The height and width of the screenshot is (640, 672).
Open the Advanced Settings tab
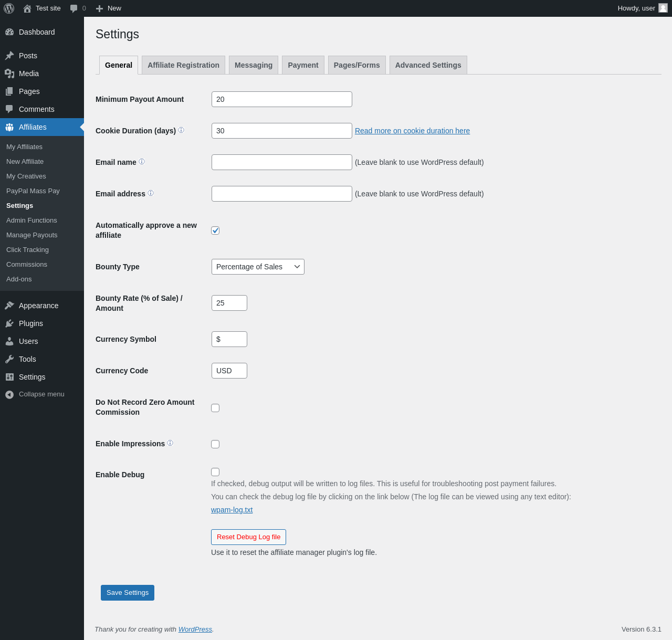(x=428, y=65)
